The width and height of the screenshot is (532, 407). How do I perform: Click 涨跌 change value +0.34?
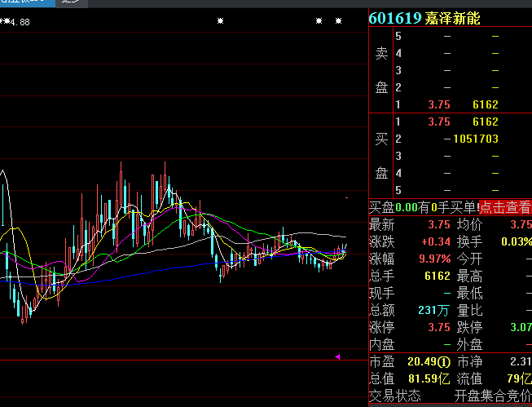pyautogui.click(x=436, y=241)
